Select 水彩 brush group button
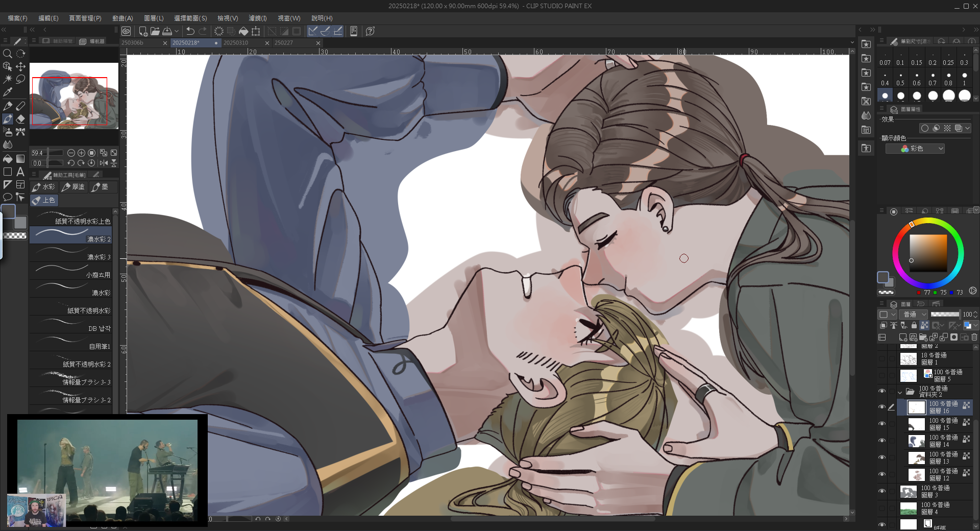 click(44, 187)
